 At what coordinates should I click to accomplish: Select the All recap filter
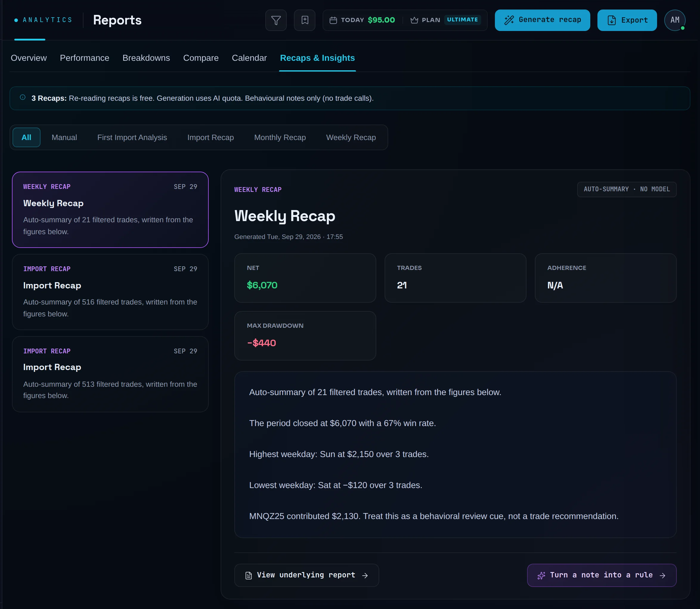[x=27, y=137]
